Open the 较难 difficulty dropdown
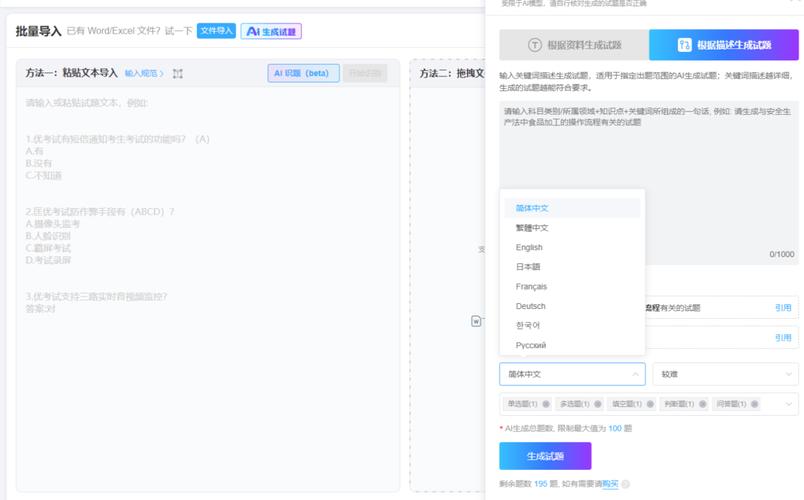The height and width of the screenshot is (500, 804). (725, 374)
